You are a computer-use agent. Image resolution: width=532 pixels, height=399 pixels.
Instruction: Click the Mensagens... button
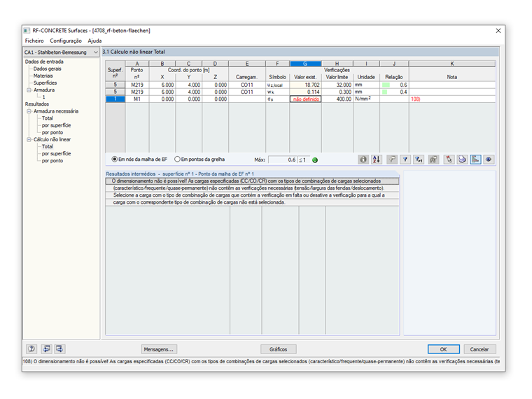pyautogui.click(x=159, y=349)
